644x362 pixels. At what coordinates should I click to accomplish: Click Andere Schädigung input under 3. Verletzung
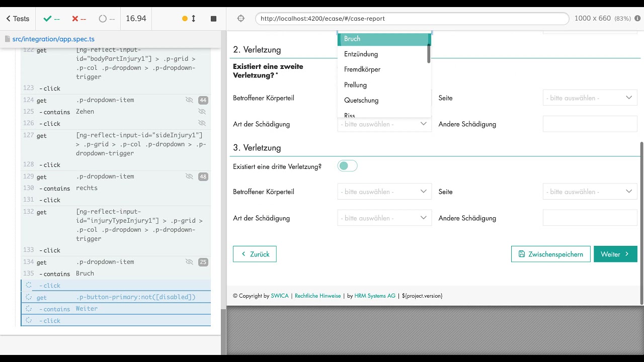(x=590, y=218)
